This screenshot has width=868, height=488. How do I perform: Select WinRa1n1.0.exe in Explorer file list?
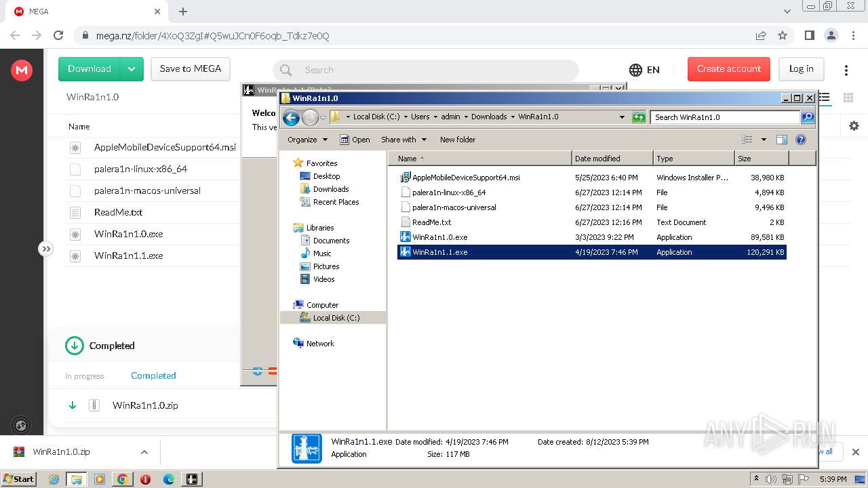click(x=439, y=237)
